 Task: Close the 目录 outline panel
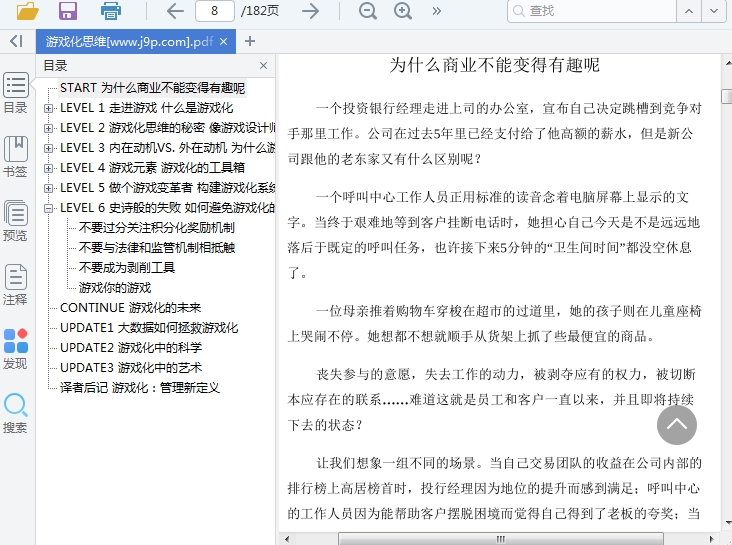[x=263, y=65]
